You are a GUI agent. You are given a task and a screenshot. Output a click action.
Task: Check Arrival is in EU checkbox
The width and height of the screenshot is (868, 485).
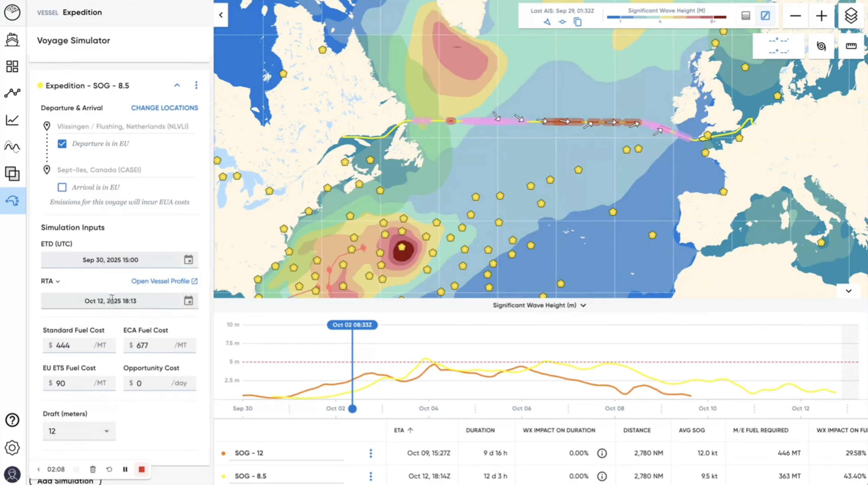pyautogui.click(x=62, y=187)
